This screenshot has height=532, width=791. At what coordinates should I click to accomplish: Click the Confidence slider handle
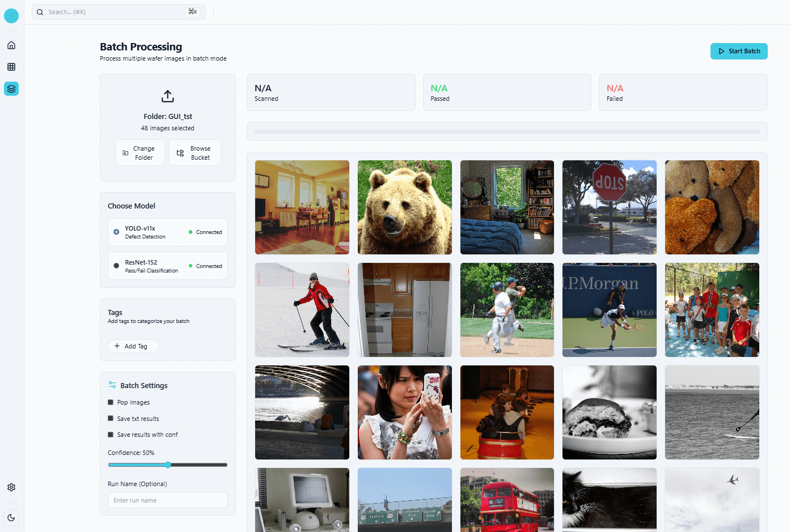168,465
